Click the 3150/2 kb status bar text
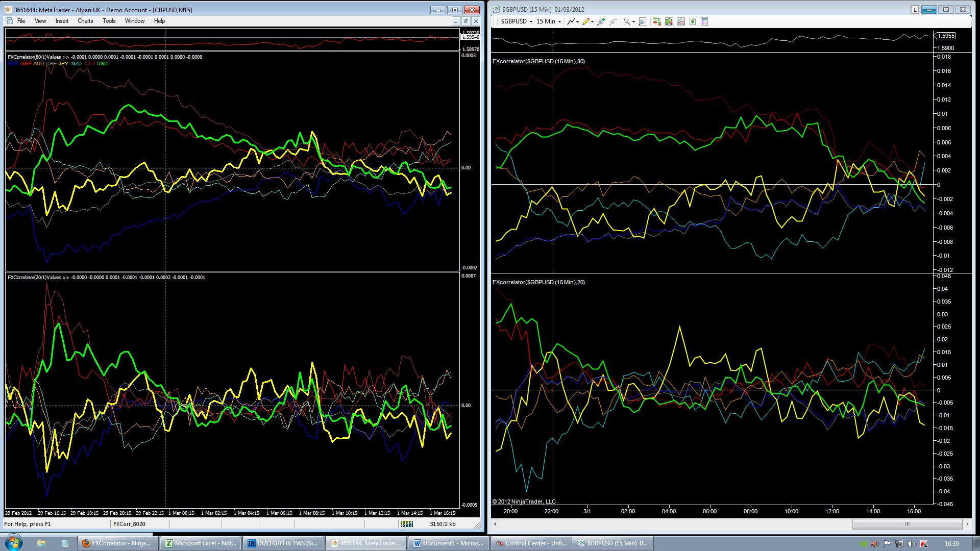The width and height of the screenshot is (980, 551). [x=443, y=524]
